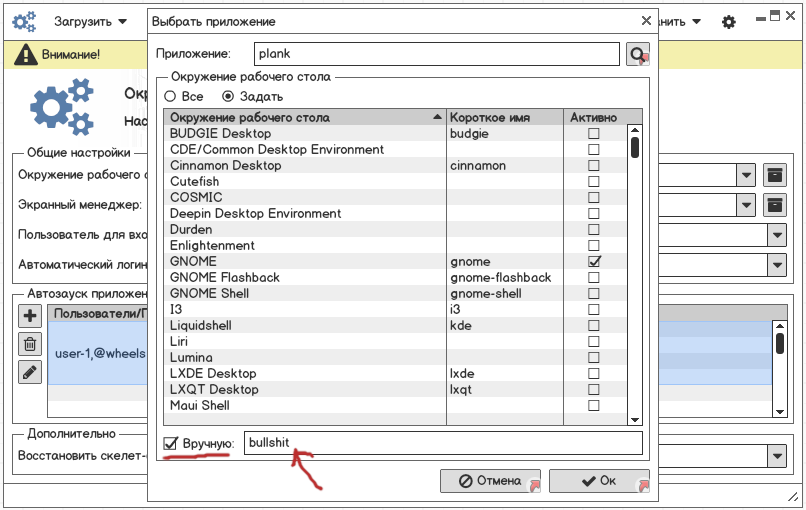This screenshot has height=510, width=806.
Task: Open the Загрузить dropdown menu
Action: [90, 22]
